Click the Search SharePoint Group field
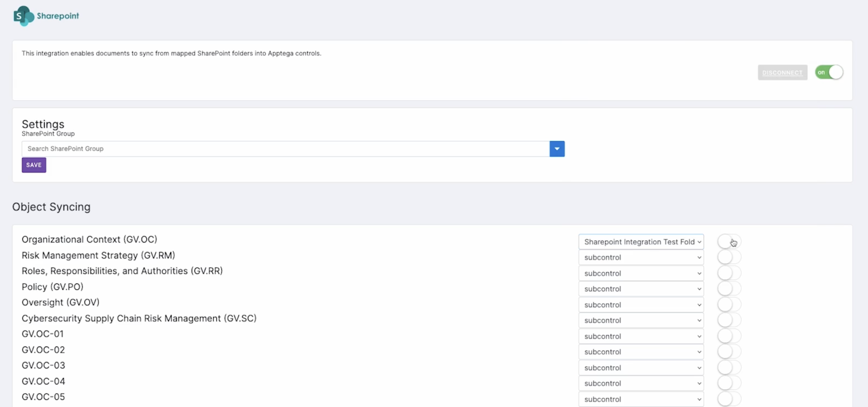This screenshot has width=868, height=407. 285,149
